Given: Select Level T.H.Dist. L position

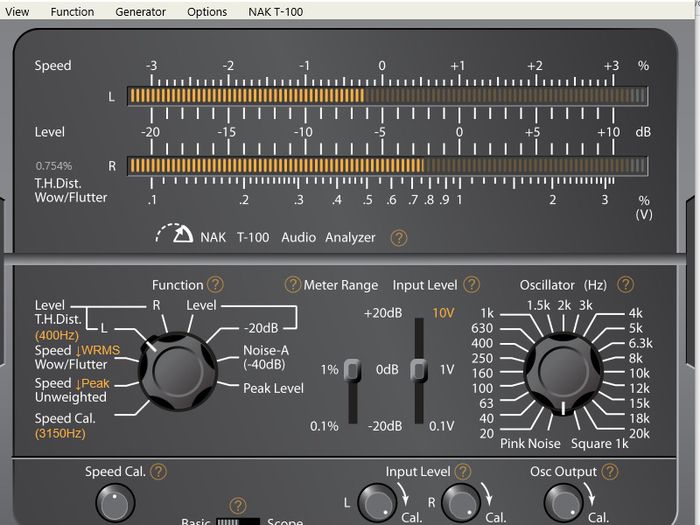Looking at the screenshot, I should pos(104,328).
